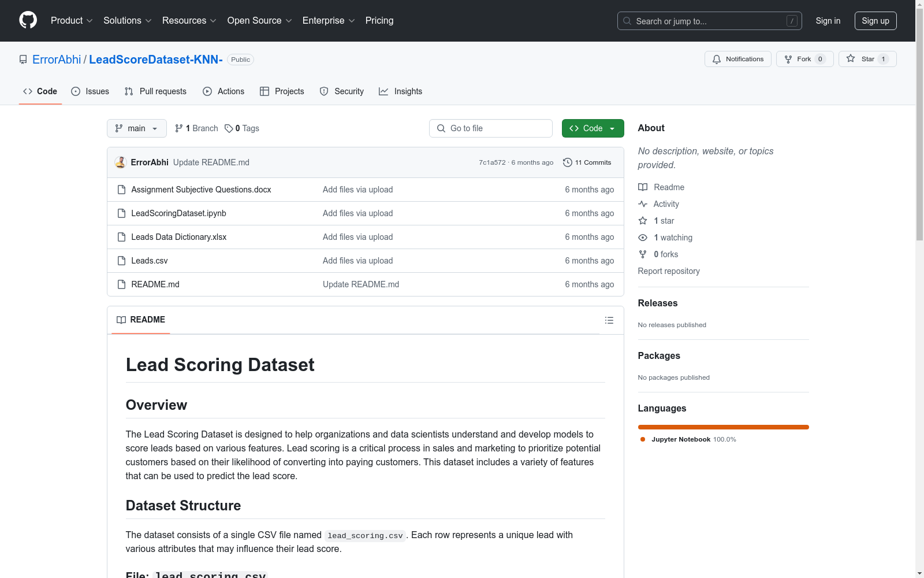Focus the Go to file input
This screenshot has width=924, height=578.
coord(491,128)
